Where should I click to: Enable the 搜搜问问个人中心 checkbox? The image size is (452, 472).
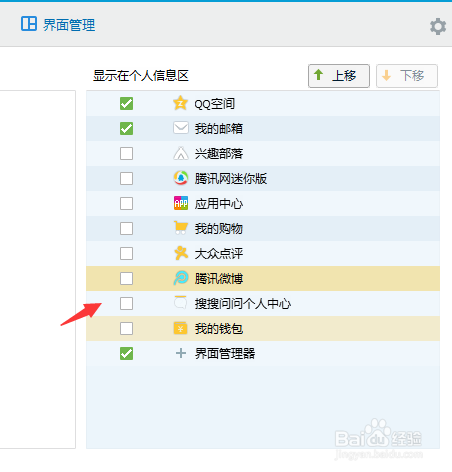point(126,303)
